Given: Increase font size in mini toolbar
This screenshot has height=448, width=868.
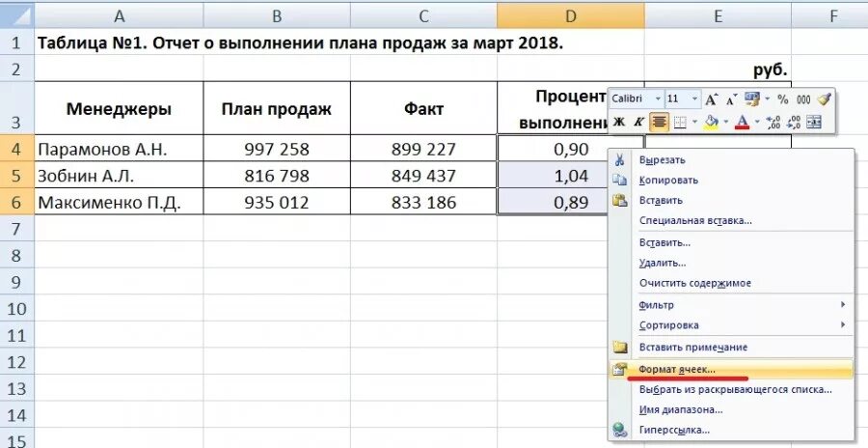Looking at the screenshot, I should click(x=711, y=99).
